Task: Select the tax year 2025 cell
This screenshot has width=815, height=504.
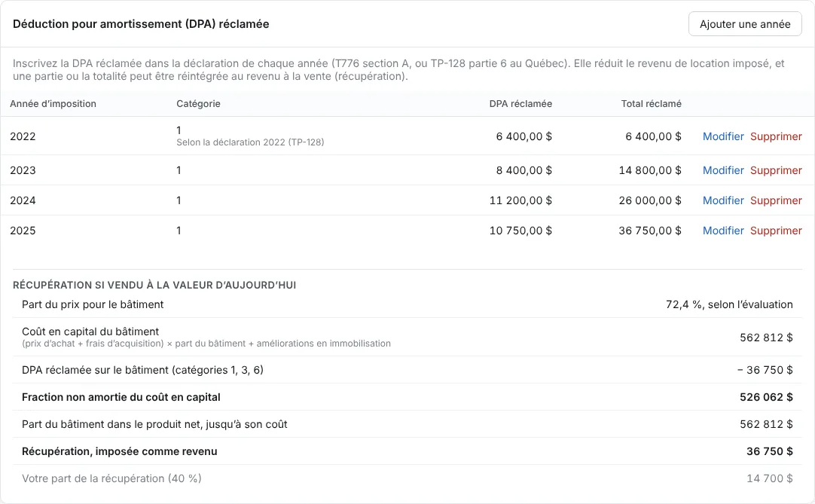Action: pyautogui.click(x=23, y=231)
